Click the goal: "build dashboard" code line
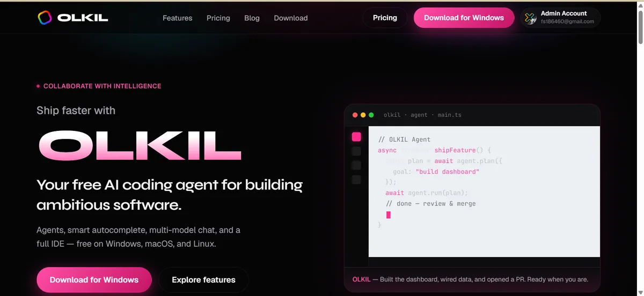This screenshot has width=644, height=296. coord(436,172)
